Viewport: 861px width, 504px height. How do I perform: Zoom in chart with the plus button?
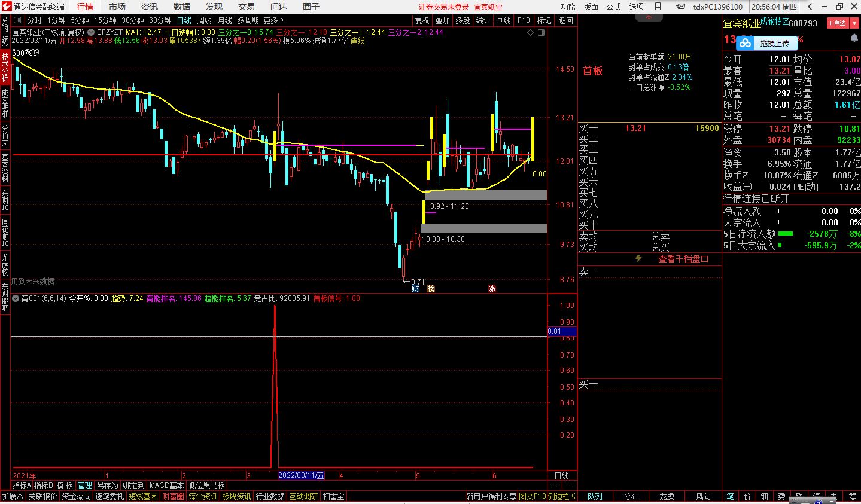pos(555,485)
